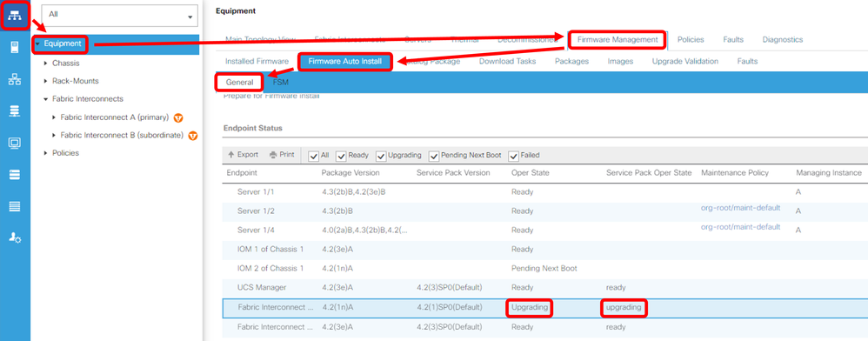
Task: Open the VM navigation icon
Action: pyautogui.click(x=15, y=143)
